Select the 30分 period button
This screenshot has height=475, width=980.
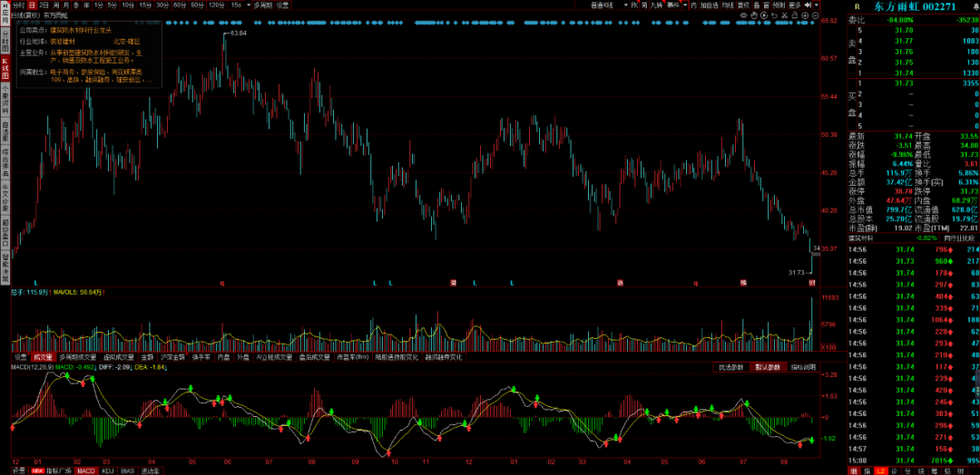(162, 5)
